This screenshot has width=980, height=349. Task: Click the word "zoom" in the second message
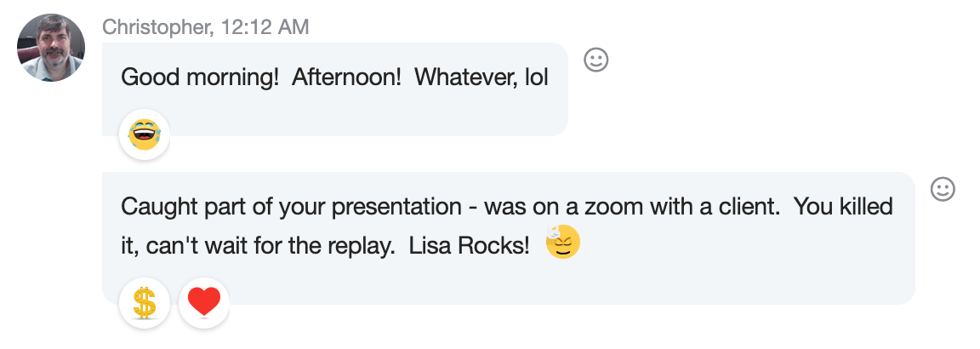click(646, 207)
